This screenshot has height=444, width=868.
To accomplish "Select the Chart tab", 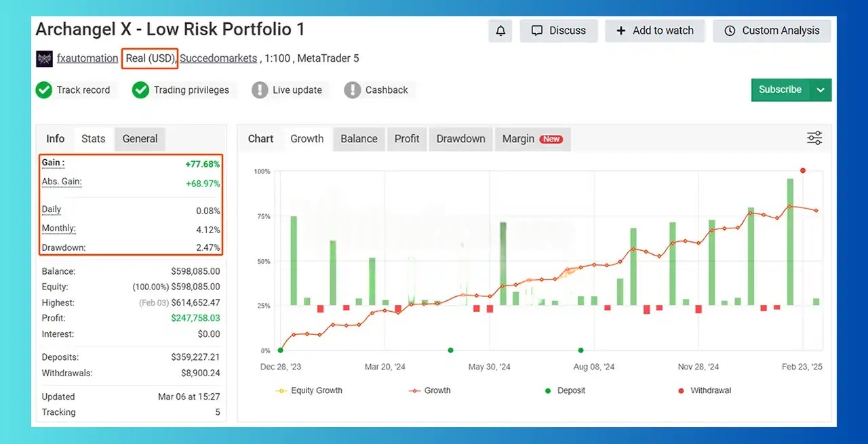I will pyautogui.click(x=260, y=139).
